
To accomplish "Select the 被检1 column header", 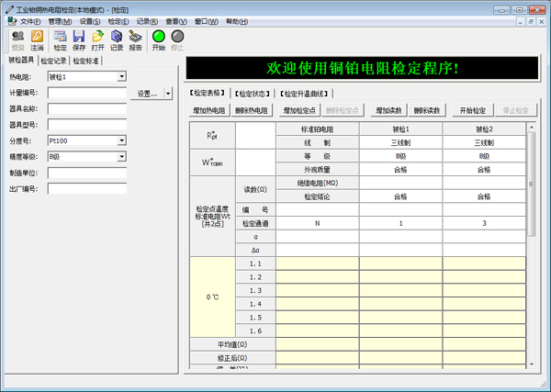I will point(400,129).
